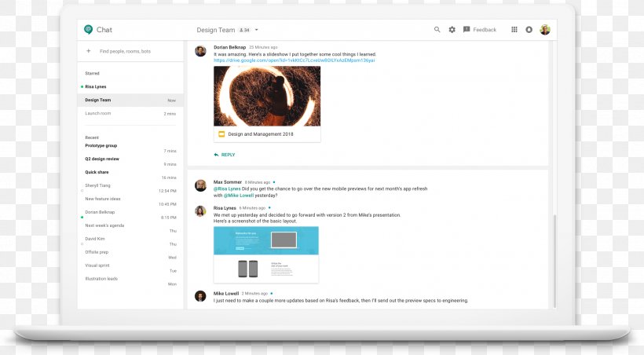Open the Prototype group chat
644x355 pixels.
click(x=130, y=148)
